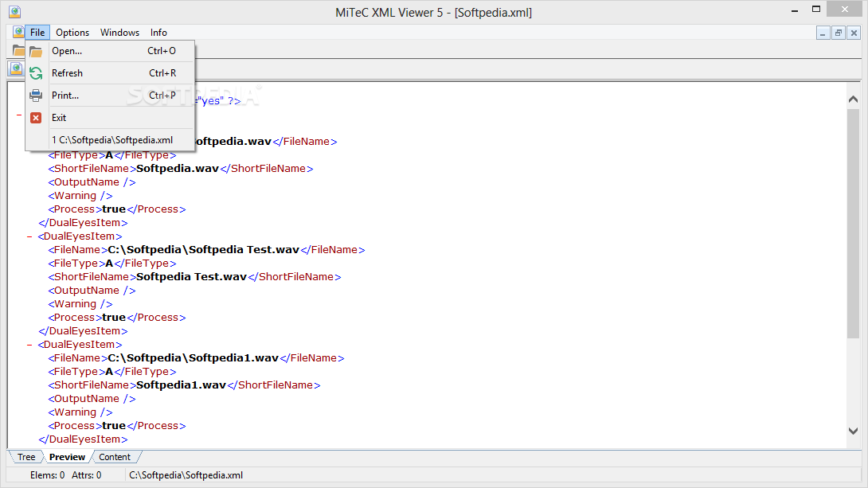Open the Windows menu

(119, 32)
